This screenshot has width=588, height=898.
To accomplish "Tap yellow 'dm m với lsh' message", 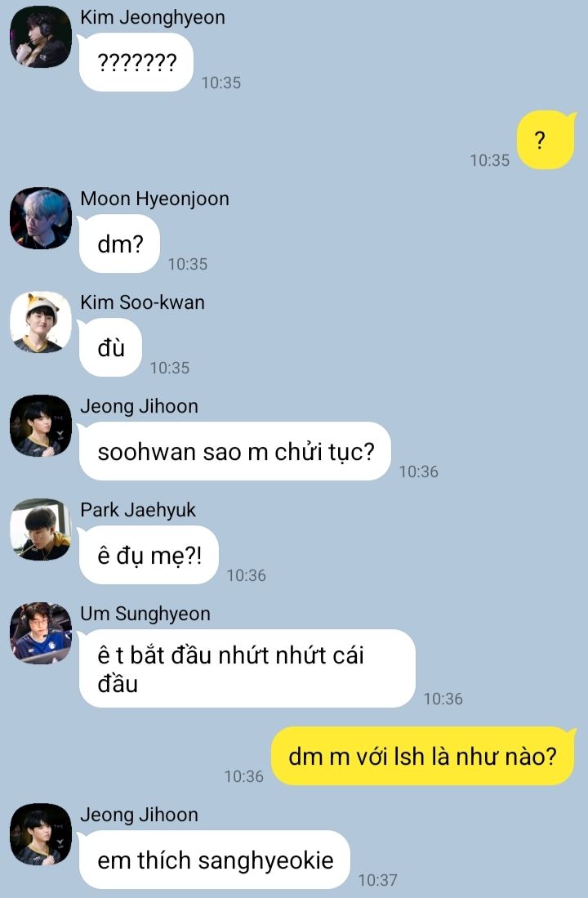I will [423, 756].
